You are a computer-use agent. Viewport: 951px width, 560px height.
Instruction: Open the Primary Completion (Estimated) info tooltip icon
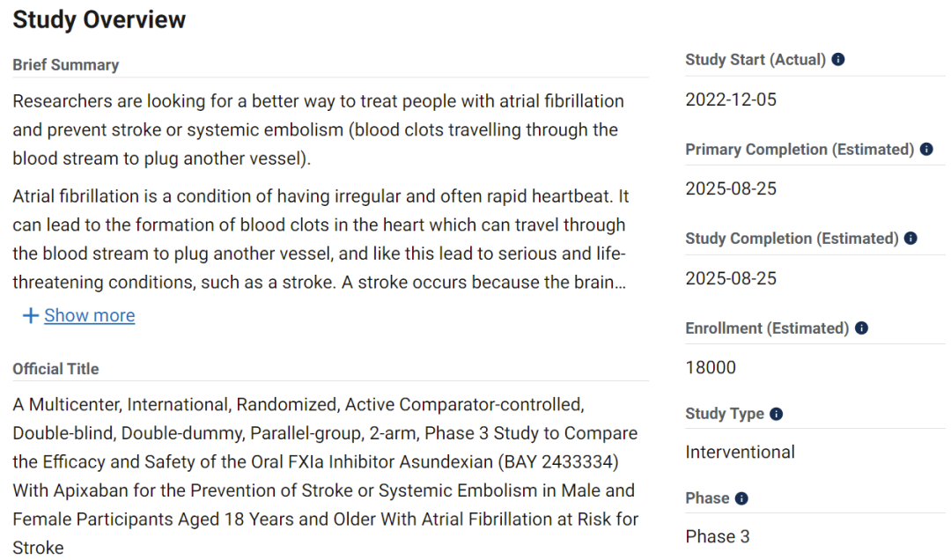tap(926, 150)
